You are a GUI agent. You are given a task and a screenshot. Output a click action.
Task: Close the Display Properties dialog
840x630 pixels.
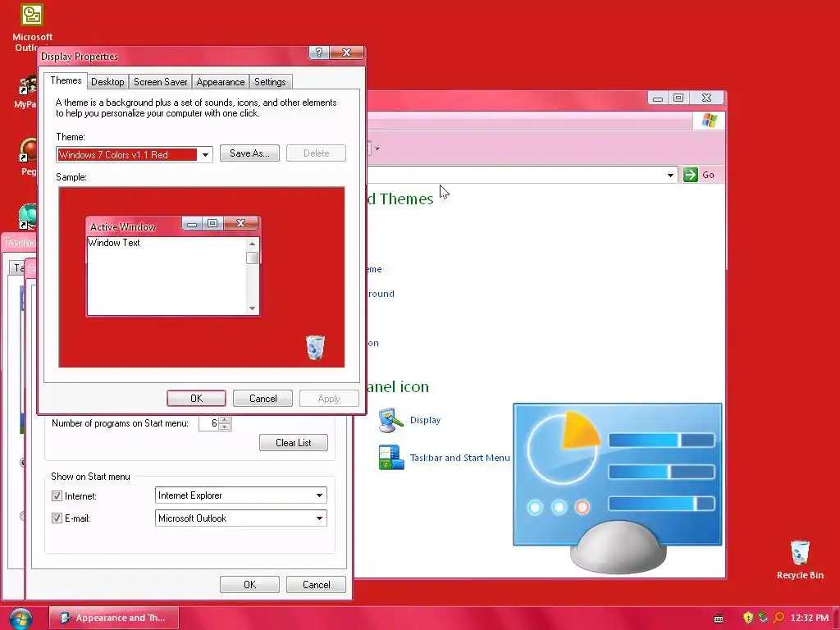click(x=347, y=52)
